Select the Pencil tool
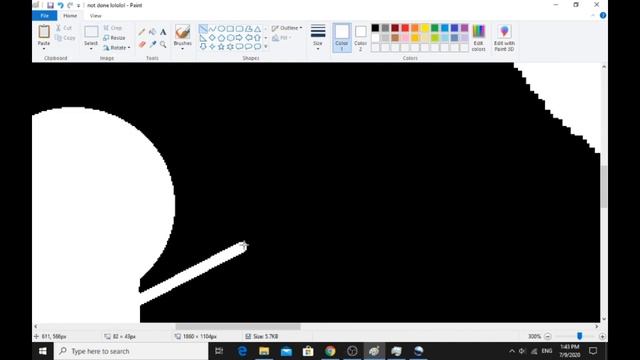Screen dimensions: 640x360 (x=142, y=32)
